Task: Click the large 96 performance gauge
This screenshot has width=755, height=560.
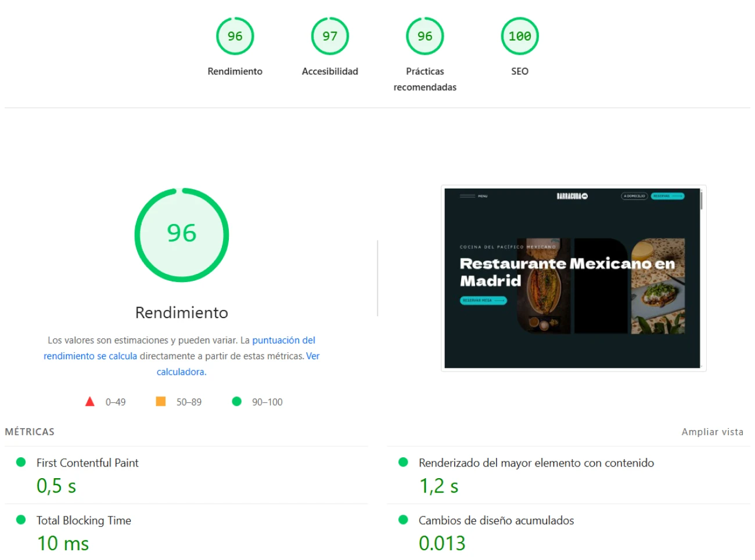Action: point(181,234)
